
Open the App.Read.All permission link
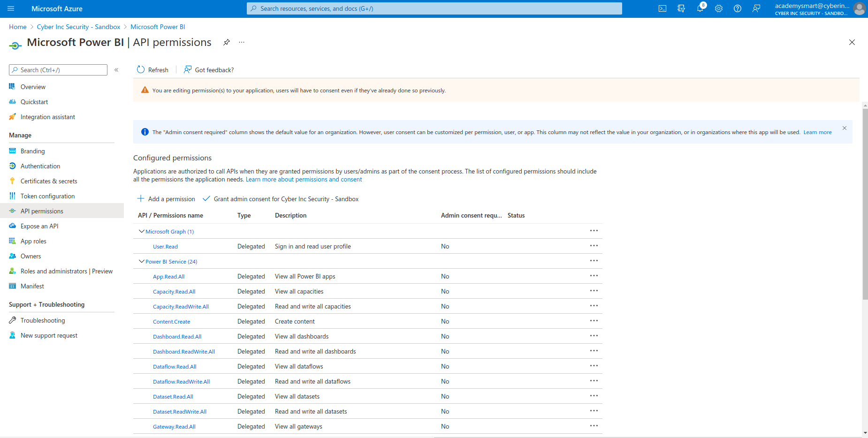(x=168, y=277)
